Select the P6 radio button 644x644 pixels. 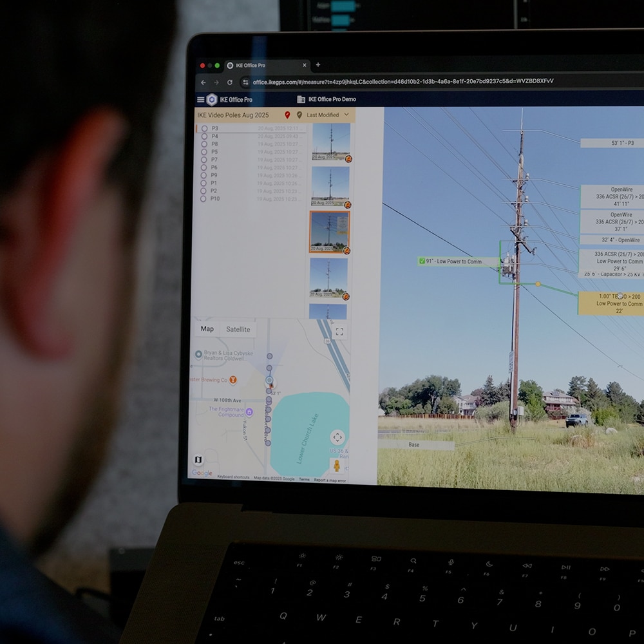204,167
